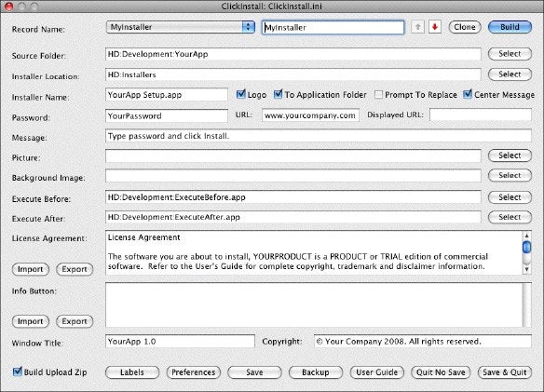Move record down with red arrow icon
This screenshot has height=392, width=544.
coord(435,27)
